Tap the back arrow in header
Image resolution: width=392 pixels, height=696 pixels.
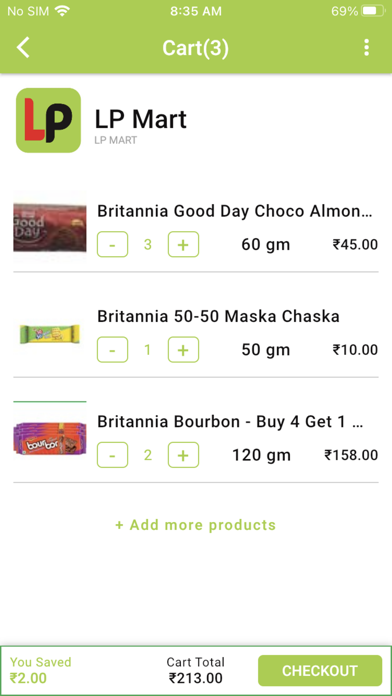pyautogui.click(x=23, y=47)
